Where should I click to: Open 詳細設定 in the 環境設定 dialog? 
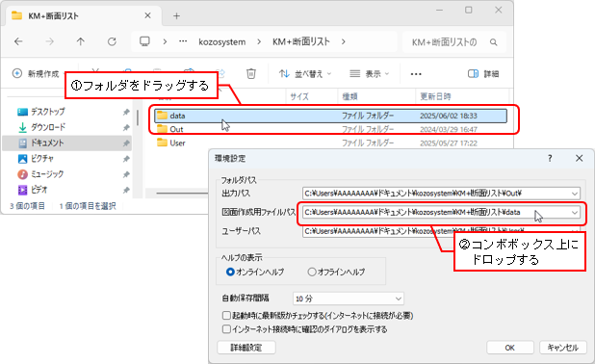coord(246,348)
